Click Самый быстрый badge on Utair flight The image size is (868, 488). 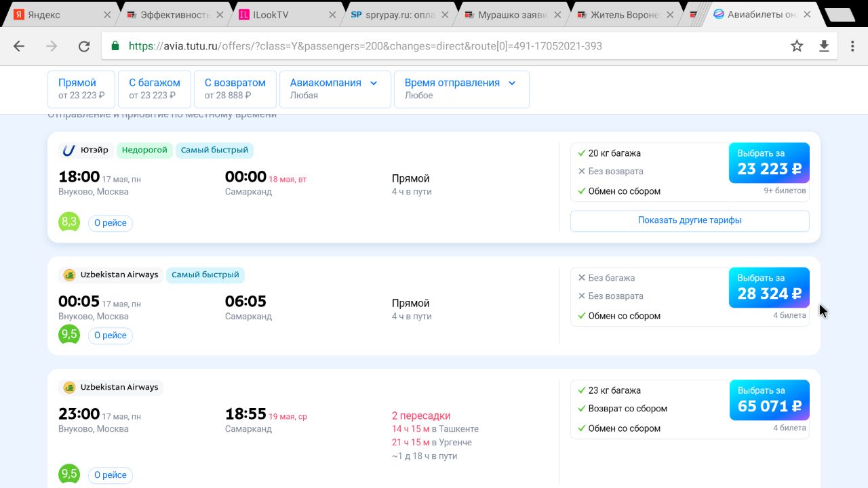214,150
